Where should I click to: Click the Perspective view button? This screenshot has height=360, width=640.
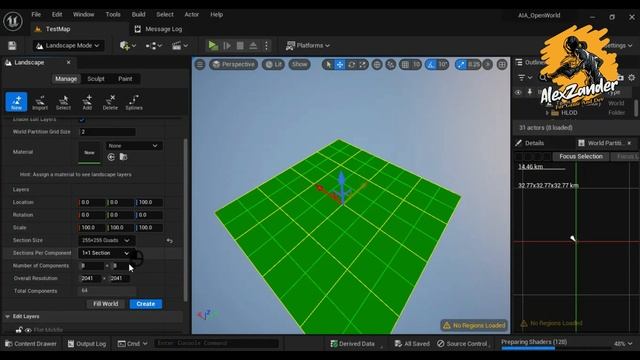coord(233,64)
